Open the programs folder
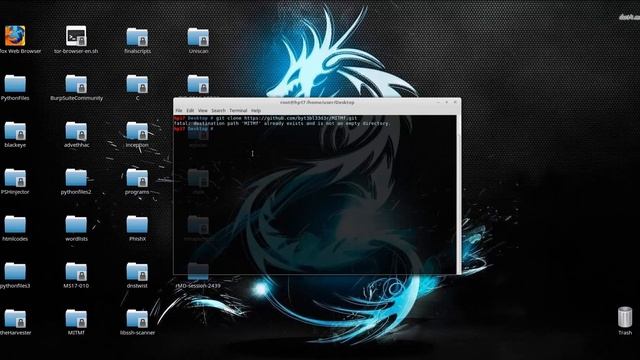Image resolution: width=640 pixels, height=360 pixels. point(137,178)
